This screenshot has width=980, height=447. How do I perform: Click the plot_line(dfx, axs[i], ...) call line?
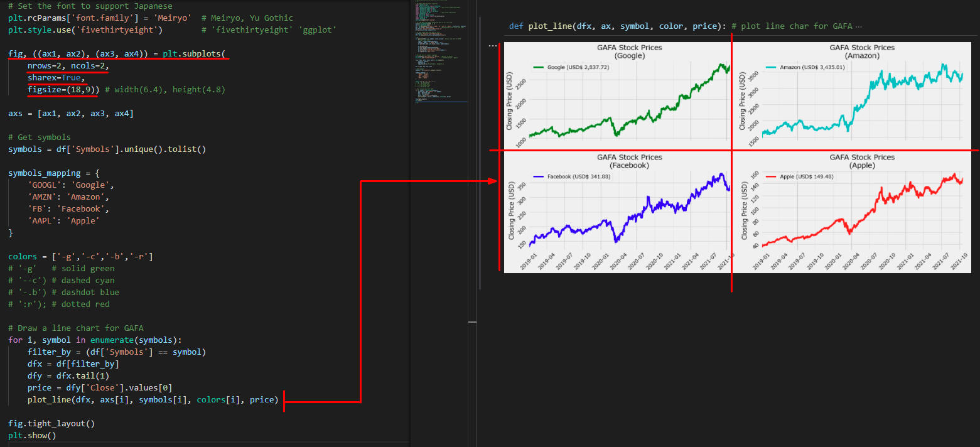coord(153,399)
